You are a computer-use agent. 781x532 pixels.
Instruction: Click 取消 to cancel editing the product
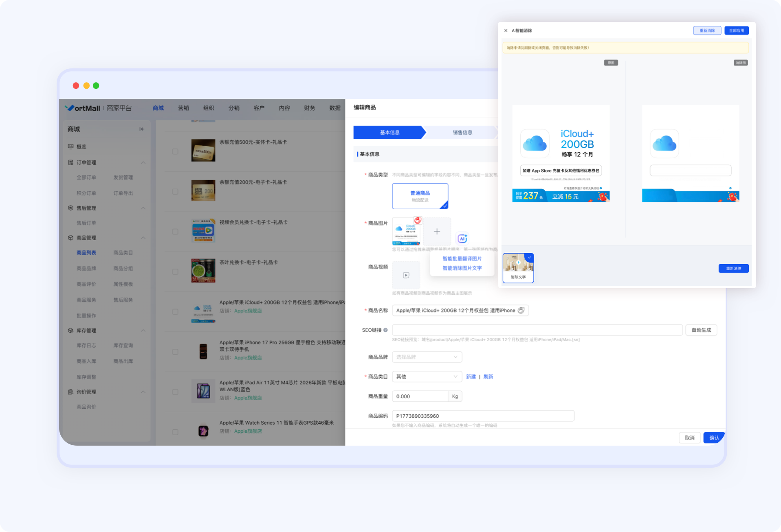tap(690, 438)
